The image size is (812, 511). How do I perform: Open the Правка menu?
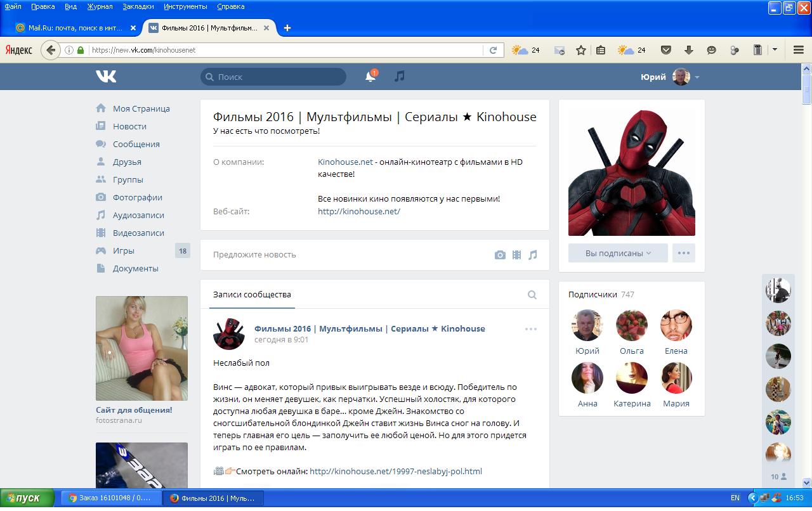point(43,6)
